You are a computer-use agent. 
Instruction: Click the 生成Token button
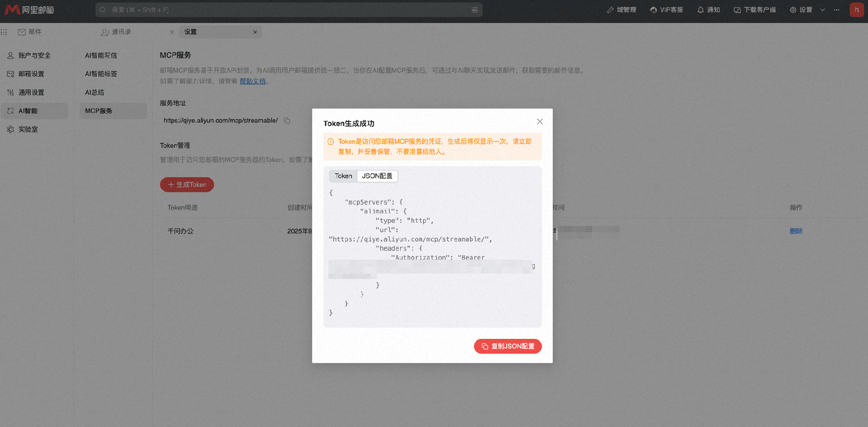coord(187,185)
